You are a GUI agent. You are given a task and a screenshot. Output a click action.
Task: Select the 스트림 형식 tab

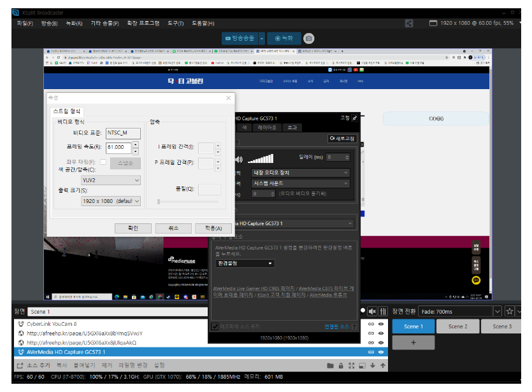coord(67,111)
